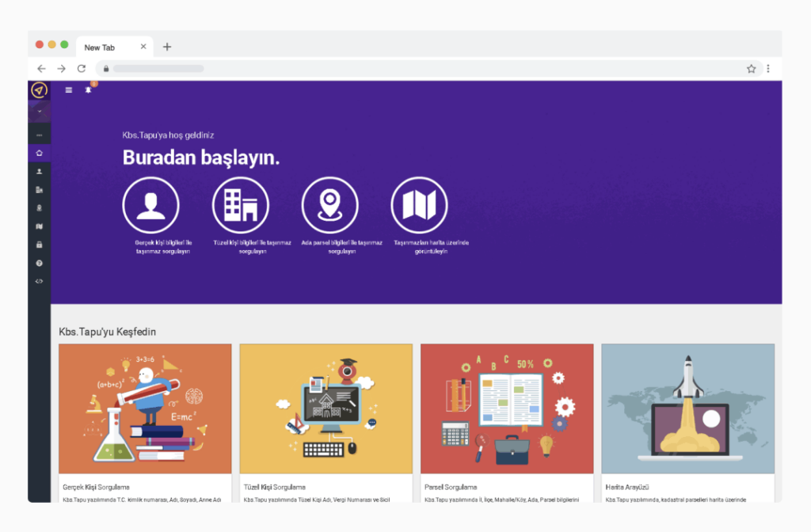
Task: Click the Gerçek kişi sorgulama circle icon
Action: pyautogui.click(x=151, y=205)
